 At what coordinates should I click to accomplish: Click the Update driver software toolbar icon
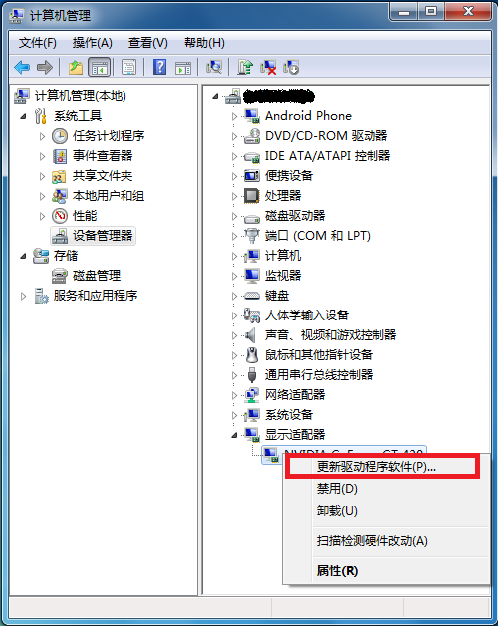point(245,67)
